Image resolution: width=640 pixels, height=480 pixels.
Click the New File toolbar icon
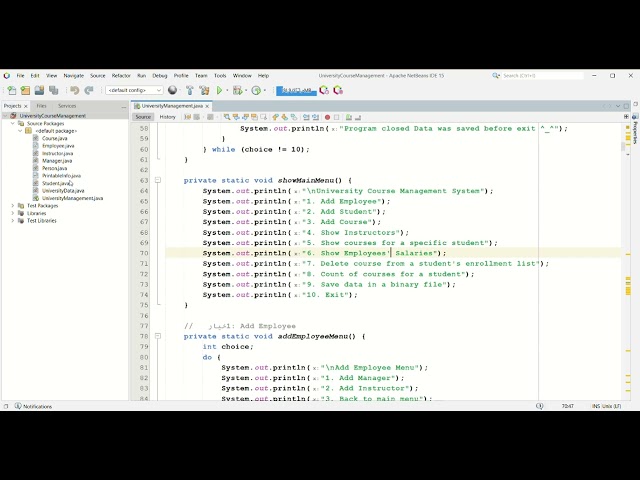(12, 90)
